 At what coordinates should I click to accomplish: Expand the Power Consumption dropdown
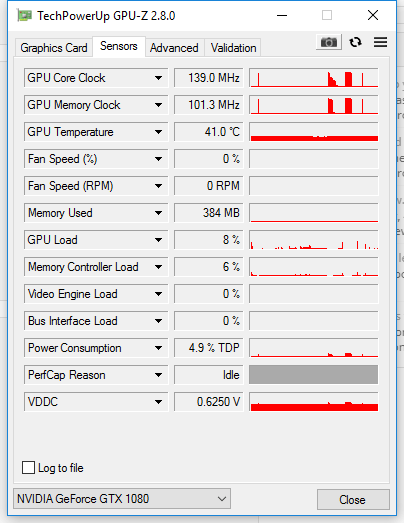coord(158,348)
